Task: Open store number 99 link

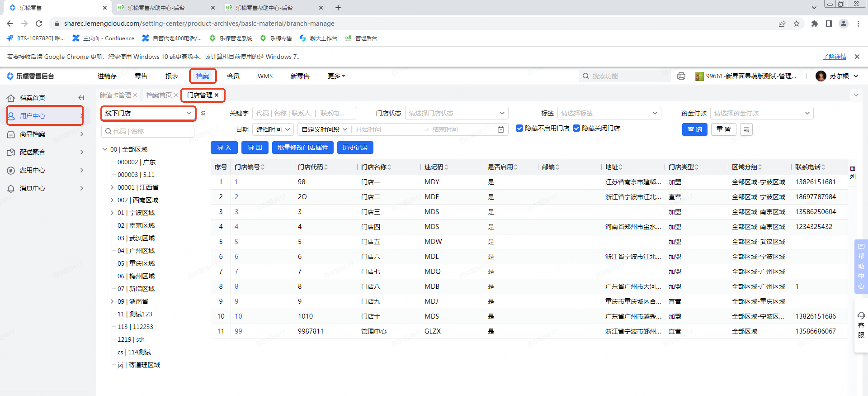Action: (238, 331)
